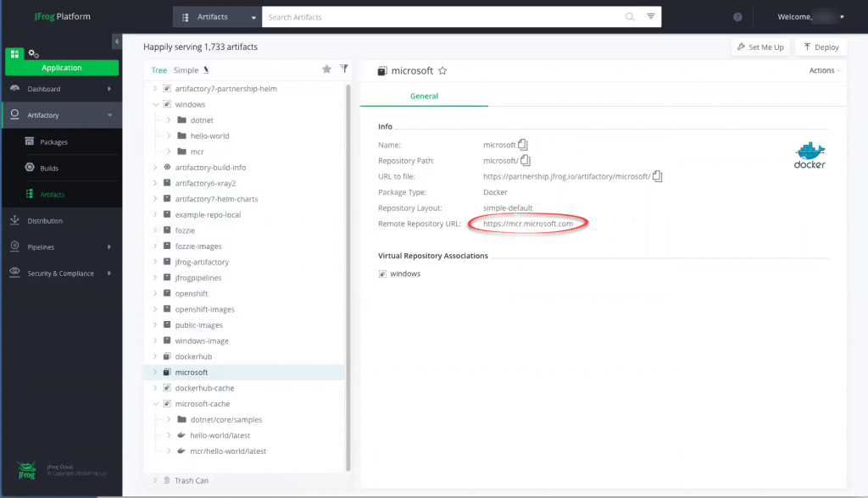Copy the repository name with copy icon

click(523, 145)
